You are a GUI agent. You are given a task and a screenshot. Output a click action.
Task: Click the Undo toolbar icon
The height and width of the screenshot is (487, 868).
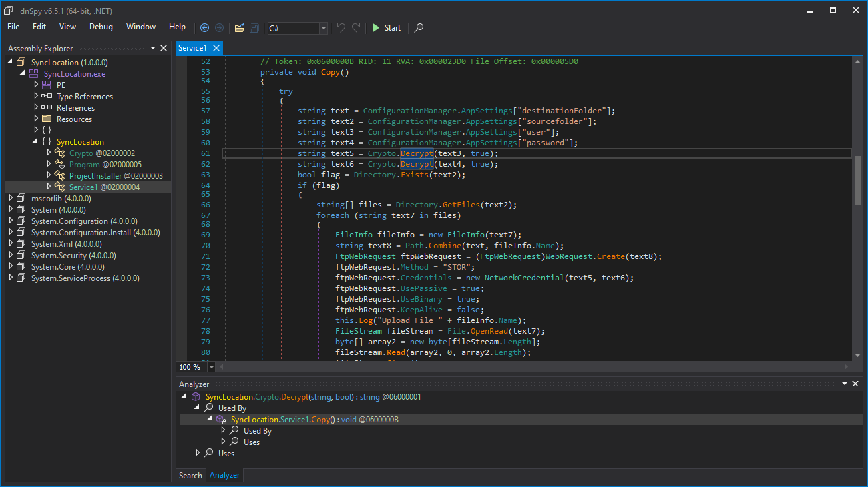341,27
